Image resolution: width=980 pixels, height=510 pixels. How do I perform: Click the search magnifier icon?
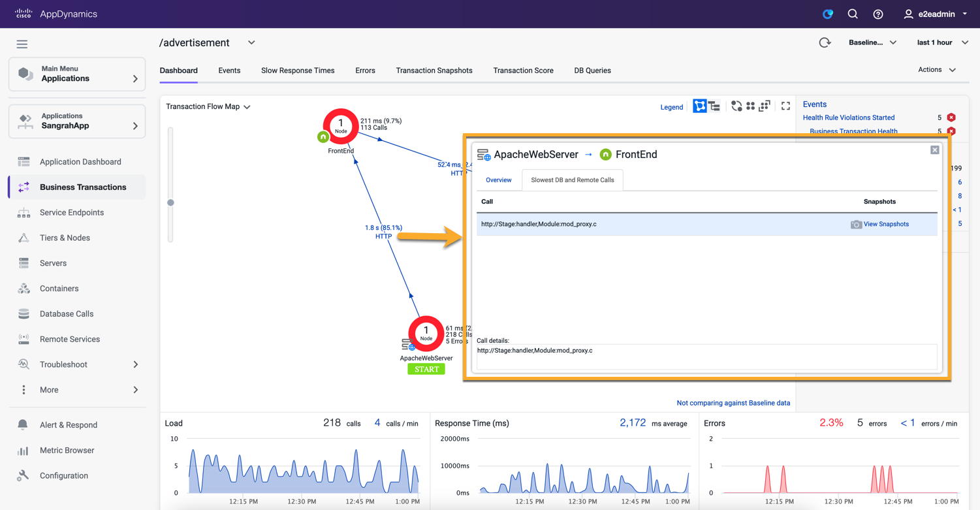point(853,14)
